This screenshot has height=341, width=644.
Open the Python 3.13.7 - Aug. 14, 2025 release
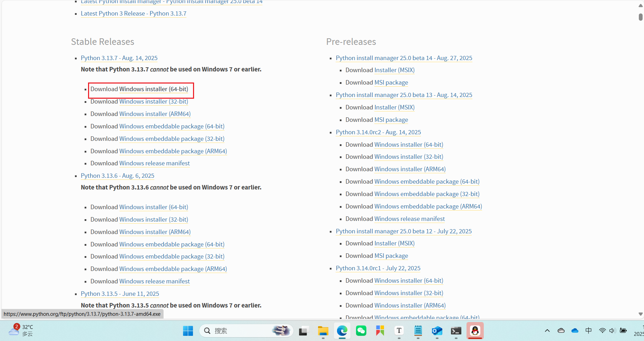point(119,58)
